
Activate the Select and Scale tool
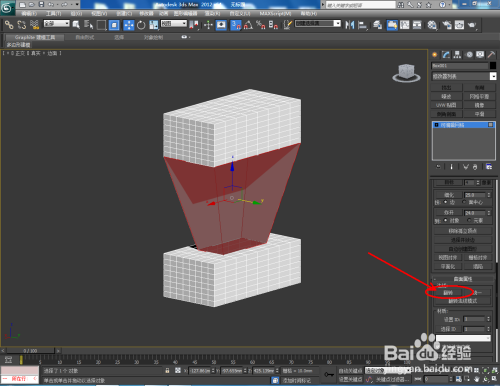[154, 25]
